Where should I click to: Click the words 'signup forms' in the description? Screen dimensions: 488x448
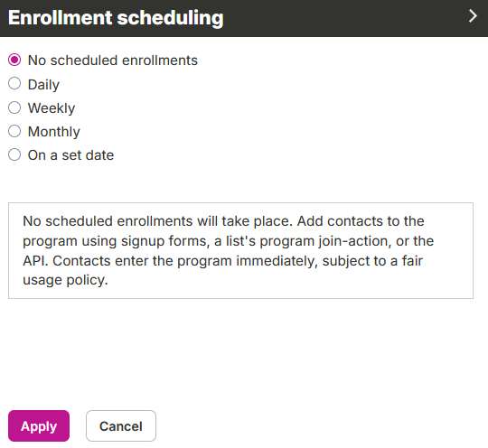165,241
